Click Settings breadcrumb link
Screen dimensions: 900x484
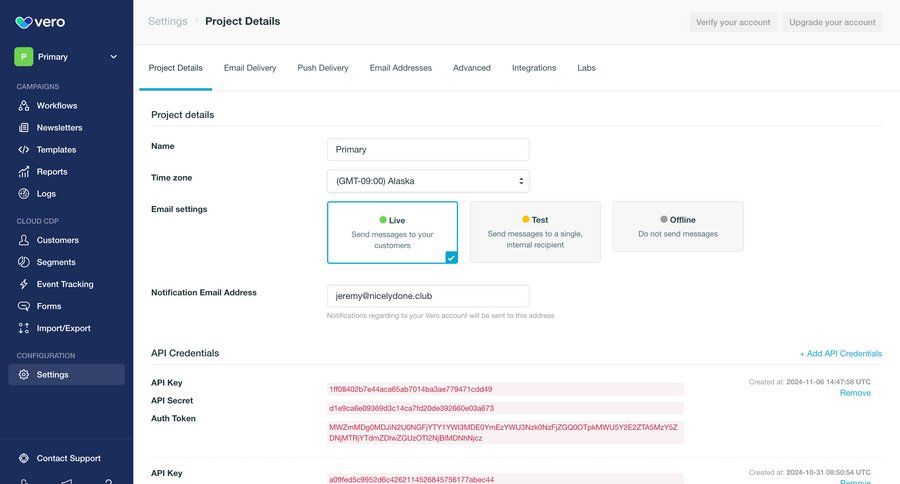(168, 21)
